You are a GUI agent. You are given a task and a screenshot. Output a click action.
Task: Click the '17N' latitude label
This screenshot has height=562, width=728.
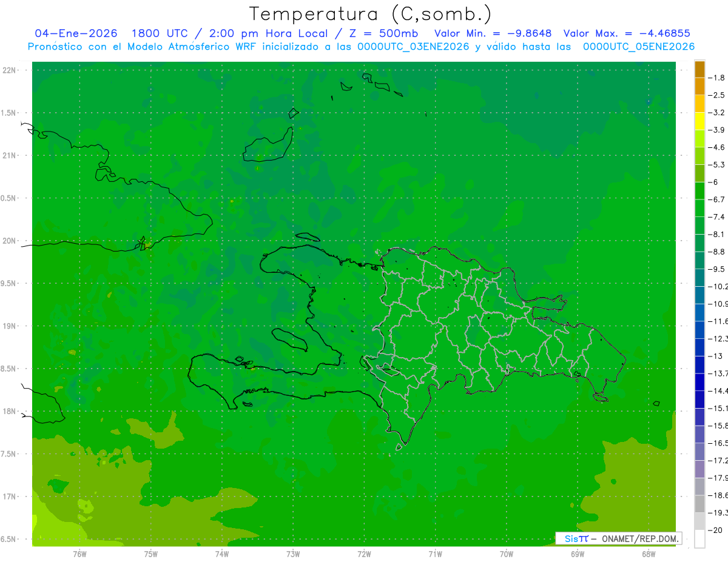pos(10,497)
